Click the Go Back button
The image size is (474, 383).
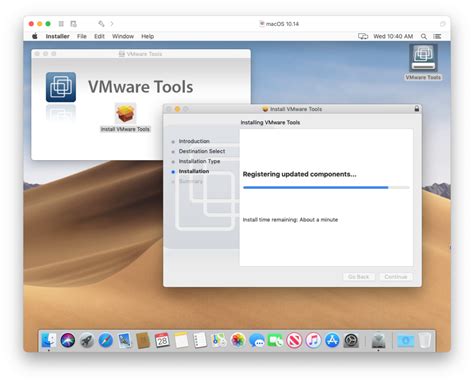pos(359,277)
